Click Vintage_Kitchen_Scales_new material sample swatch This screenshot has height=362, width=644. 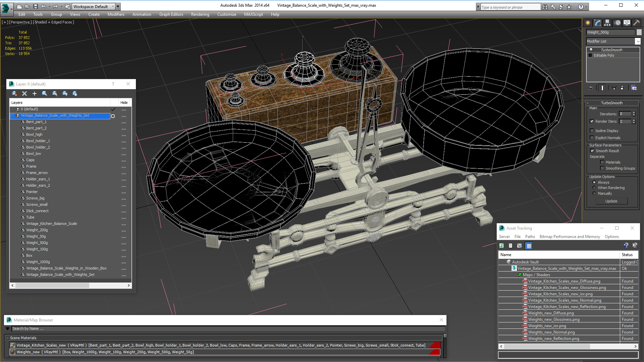pyautogui.click(x=13, y=345)
